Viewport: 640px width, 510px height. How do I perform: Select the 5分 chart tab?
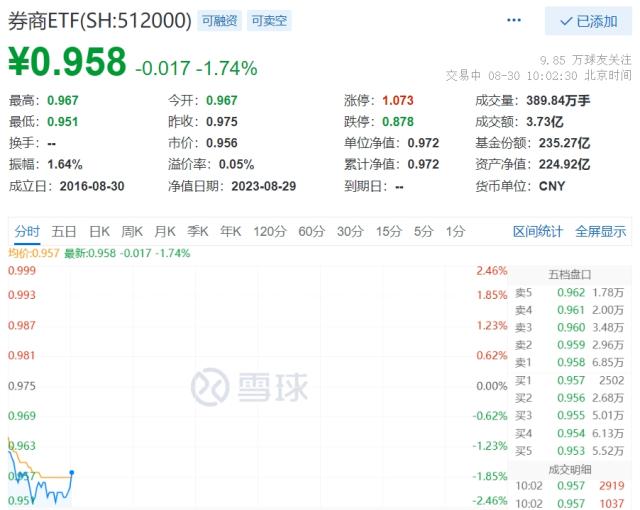click(423, 231)
